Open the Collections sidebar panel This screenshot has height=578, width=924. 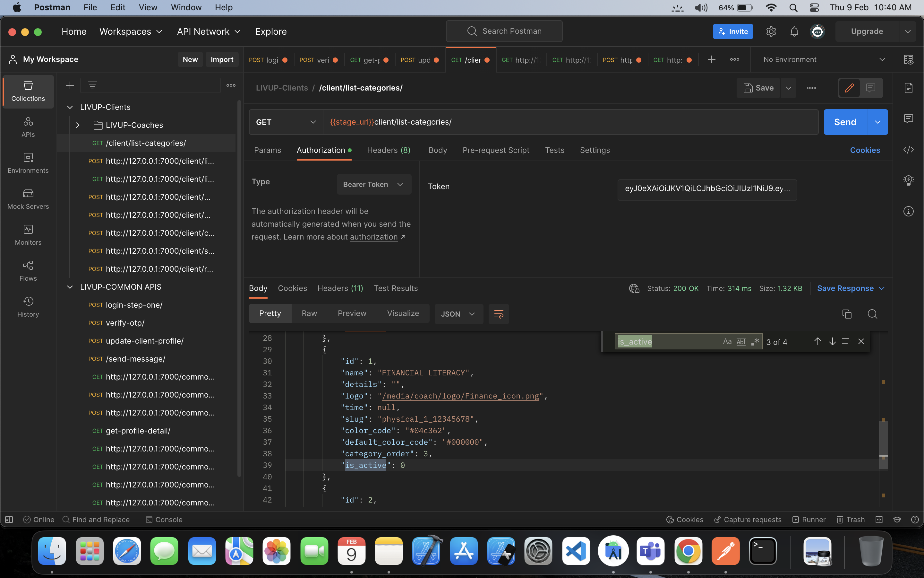pos(28,92)
